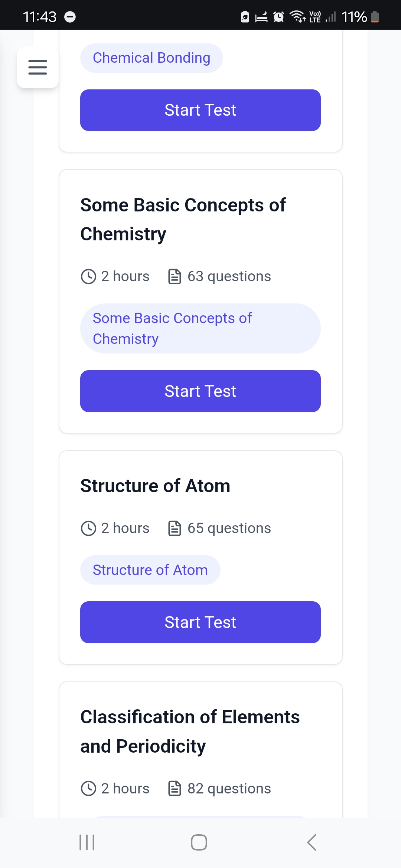Screen dimensions: 401x868
Task: Tap the clock icon in Structure of Atom card
Action: [88, 528]
